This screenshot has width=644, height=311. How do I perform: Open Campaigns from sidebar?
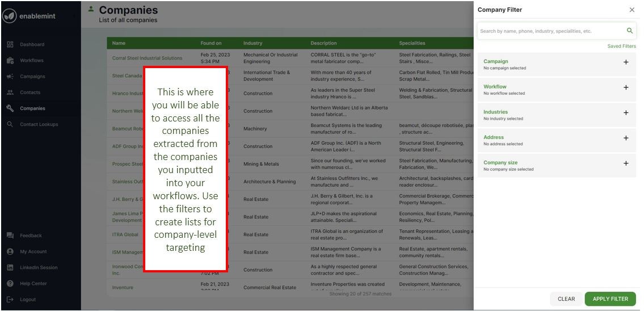32,77
